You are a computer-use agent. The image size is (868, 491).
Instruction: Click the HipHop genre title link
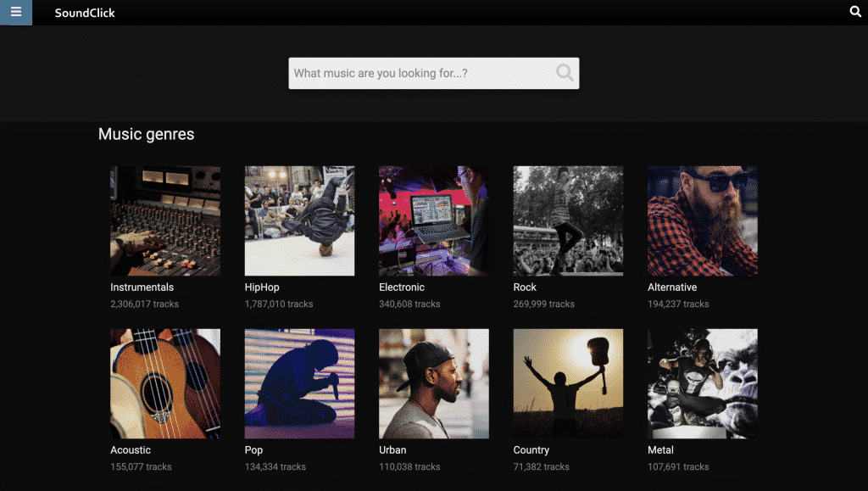pos(262,287)
